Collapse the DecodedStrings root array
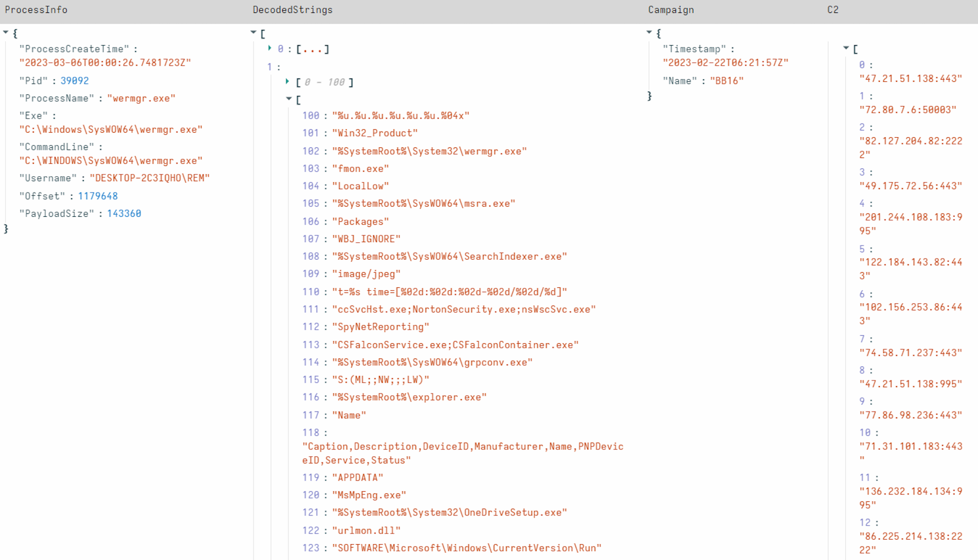978x560 pixels. point(253,32)
